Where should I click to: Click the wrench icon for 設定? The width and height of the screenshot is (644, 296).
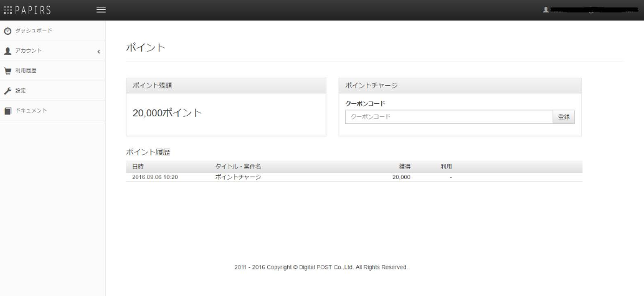tap(7, 91)
